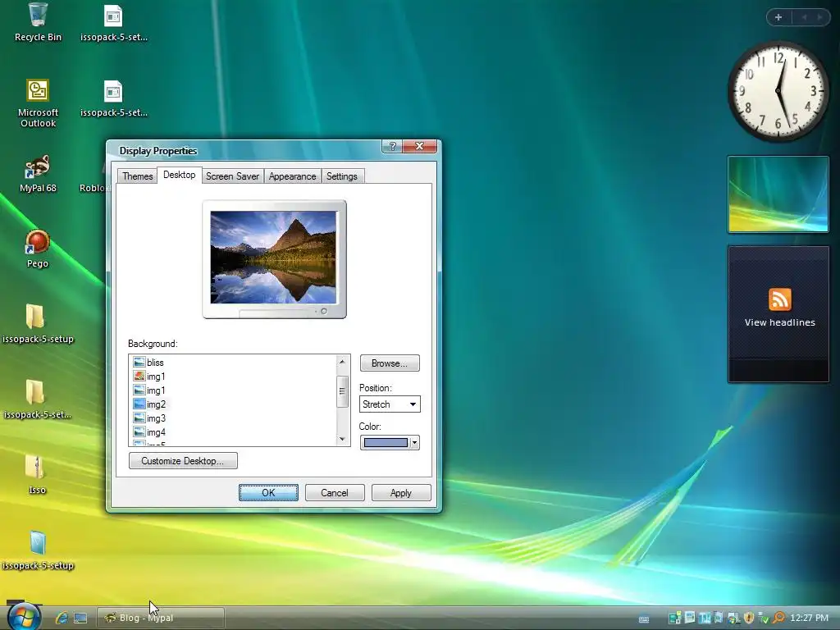Click the taskbar clock showing 12:27 PM
This screenshot has width=840, height=630.
809,618
